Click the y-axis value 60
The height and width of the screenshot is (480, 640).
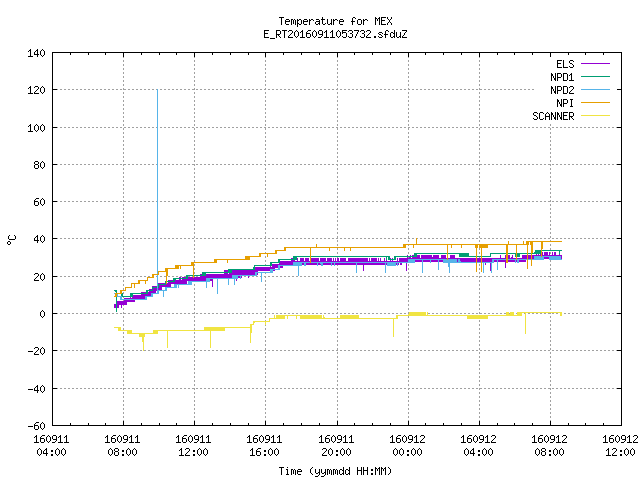(x=39, y=202)
